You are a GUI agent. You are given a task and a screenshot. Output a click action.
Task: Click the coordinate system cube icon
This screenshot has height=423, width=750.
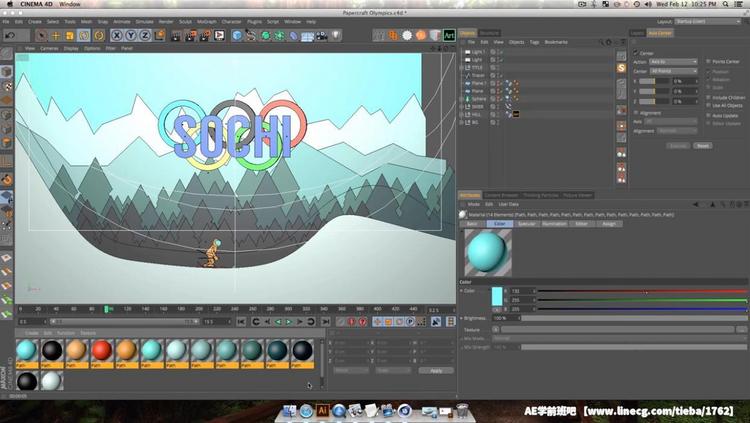tap(159, 35)
